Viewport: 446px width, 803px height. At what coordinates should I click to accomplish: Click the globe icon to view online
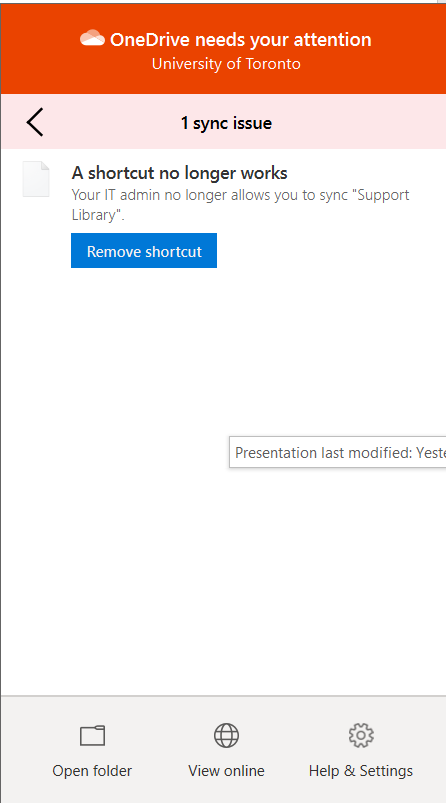pyautogui.click(x=226, y=735)
